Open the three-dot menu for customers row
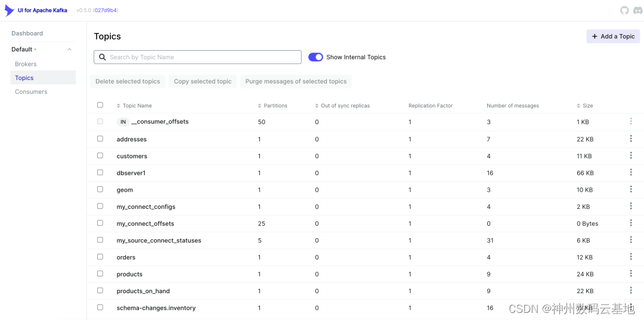The height and width of the screenshot is (320, 644). (x=631, y=155)
